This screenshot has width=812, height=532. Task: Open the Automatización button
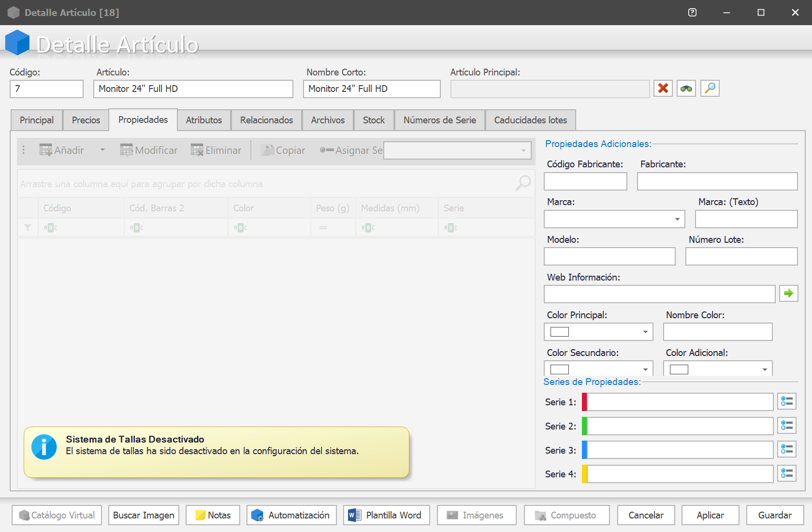(291, 515)
